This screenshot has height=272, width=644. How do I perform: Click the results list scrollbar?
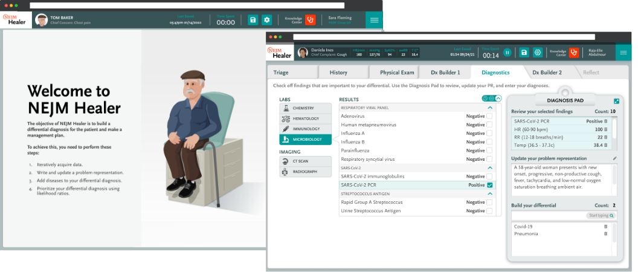click(498, 160)
